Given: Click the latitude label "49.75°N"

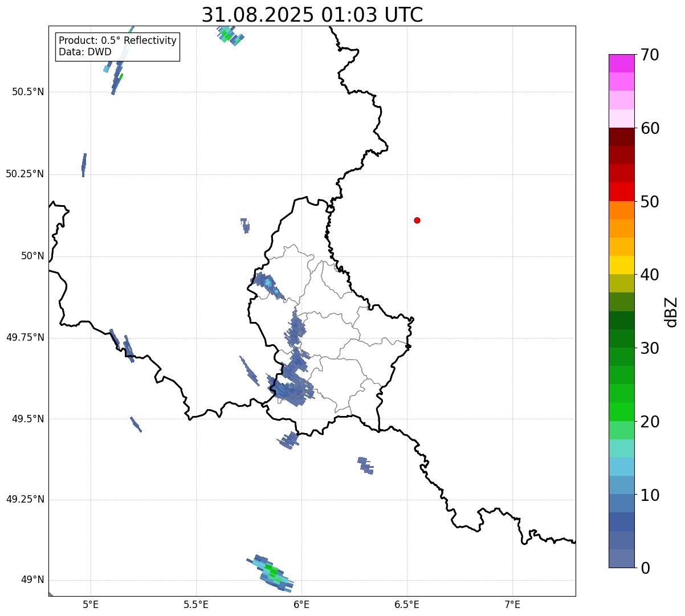Looking at the screenshot, I should [25, 337].
